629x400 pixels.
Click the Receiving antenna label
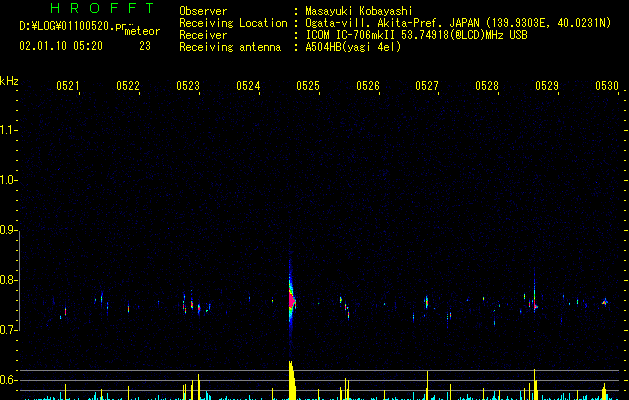[230, 47]
